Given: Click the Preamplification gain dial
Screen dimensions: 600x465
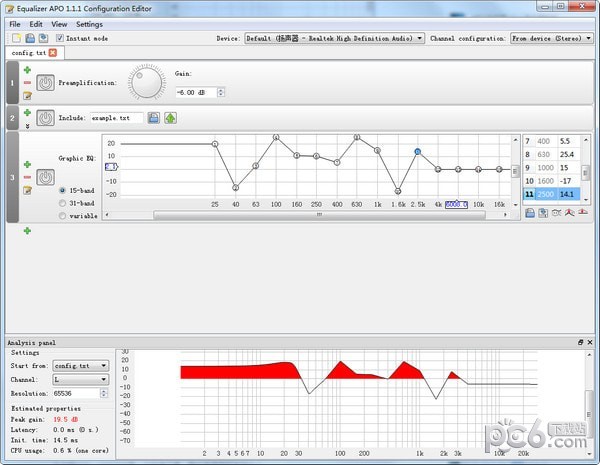Looking at the screenshot, I should pos(147,84).
